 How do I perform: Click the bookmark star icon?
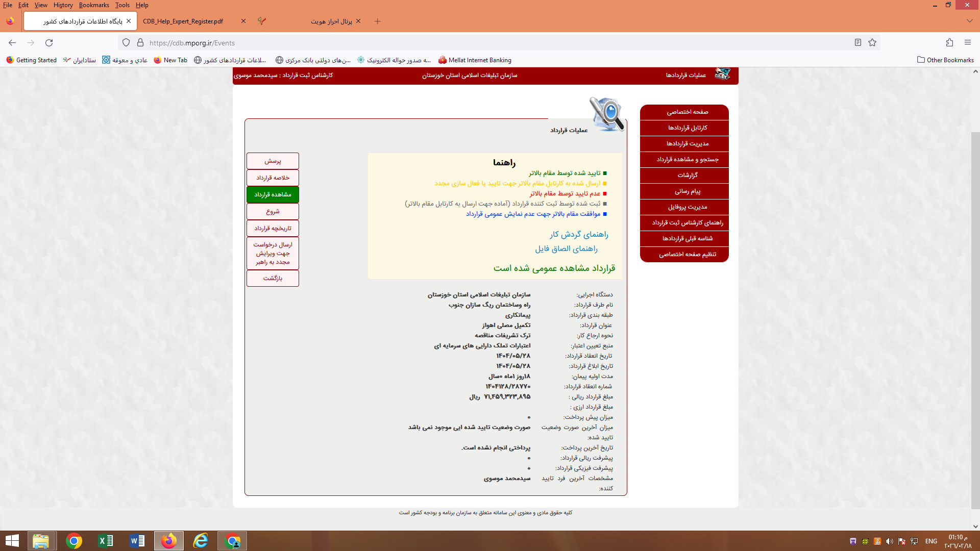pos(872,43)
